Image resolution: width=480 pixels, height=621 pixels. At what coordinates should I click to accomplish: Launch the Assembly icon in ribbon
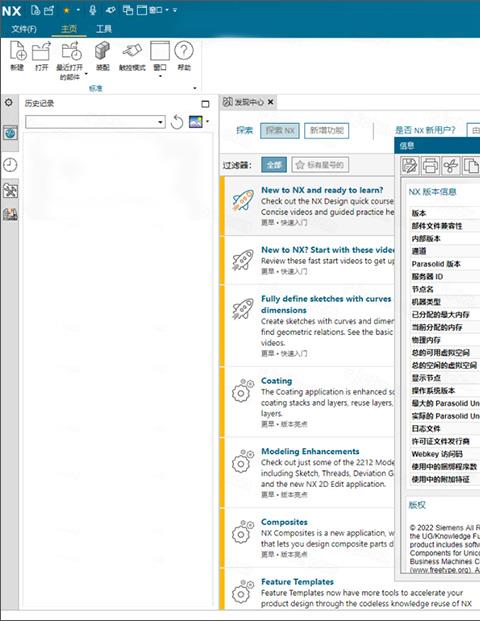click(102, 51)
